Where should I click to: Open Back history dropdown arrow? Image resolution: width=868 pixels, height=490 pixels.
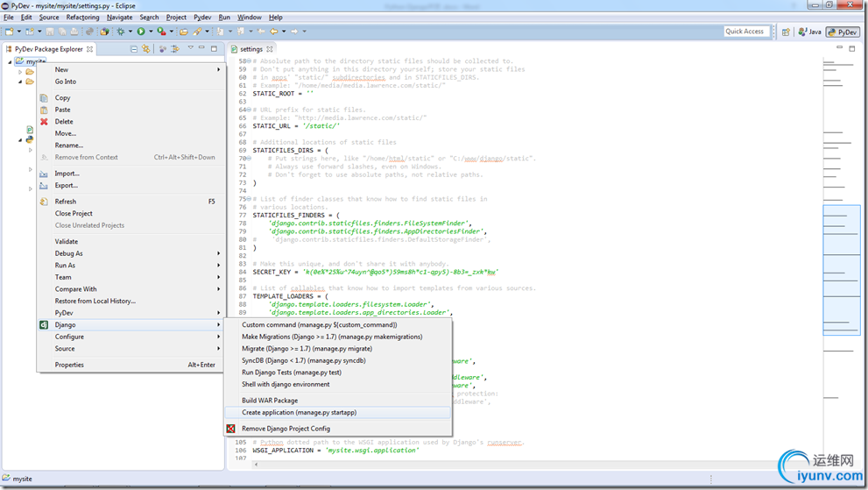284,32
